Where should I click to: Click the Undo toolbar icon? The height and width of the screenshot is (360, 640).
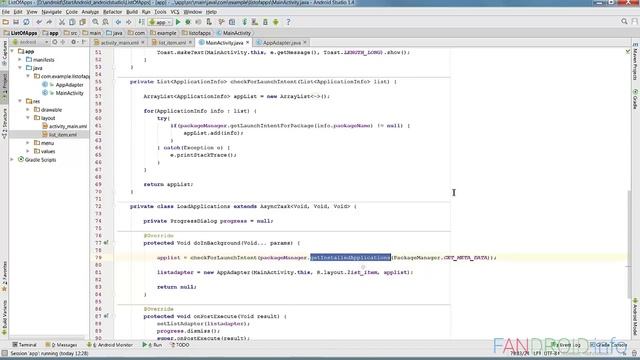pos(39,22)
